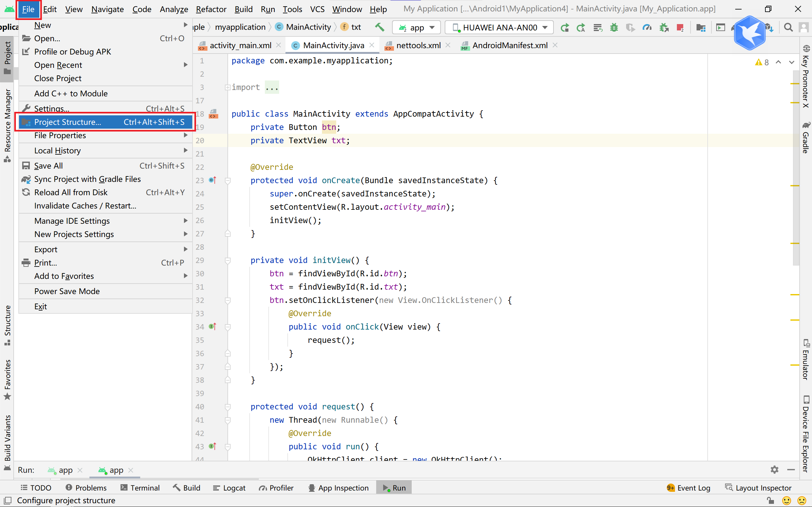Click the Invalidate Caches and Restart option
Screen dimensions: 812x507
click(85, 206)
